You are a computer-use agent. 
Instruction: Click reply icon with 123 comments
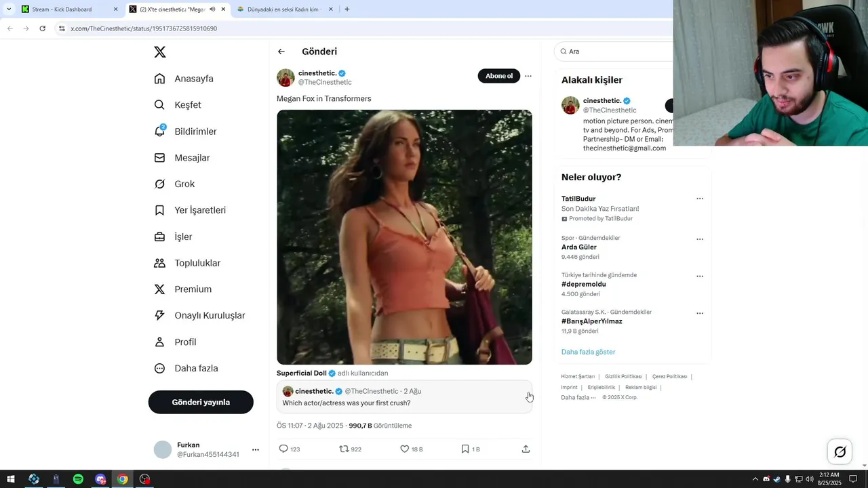coord(283,449)
